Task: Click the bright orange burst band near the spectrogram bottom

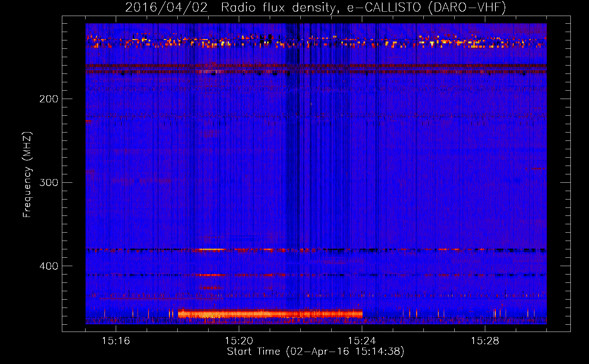Action: [270, 313]
